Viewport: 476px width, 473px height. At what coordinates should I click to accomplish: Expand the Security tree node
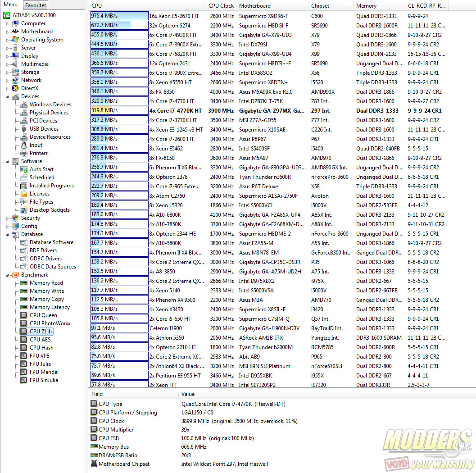(7, 218)
